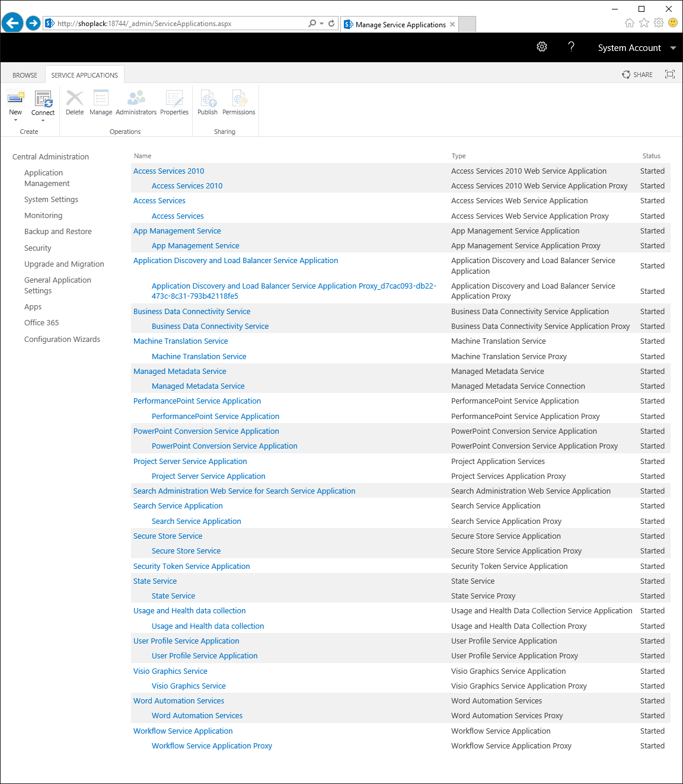This screenshot has height=784, width=683.
Task: Click the Name column header
Action: click(142, 156)
